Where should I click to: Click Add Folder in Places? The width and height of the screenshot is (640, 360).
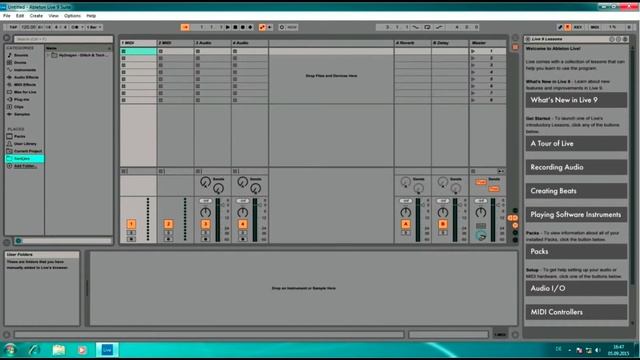tap(24, 166)
